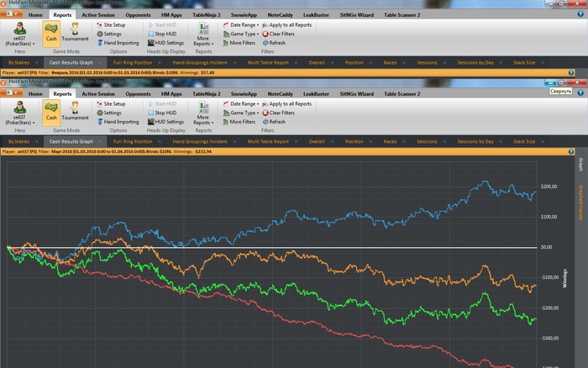The image size is (588, 368).
Task: Open Sessions by Day report in lower window
Action: click(475, 142)
